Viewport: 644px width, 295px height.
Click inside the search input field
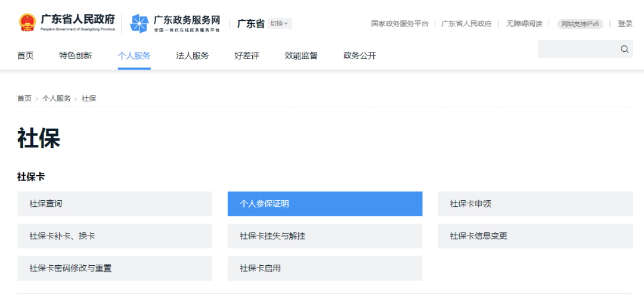click(x=577, y=49)
